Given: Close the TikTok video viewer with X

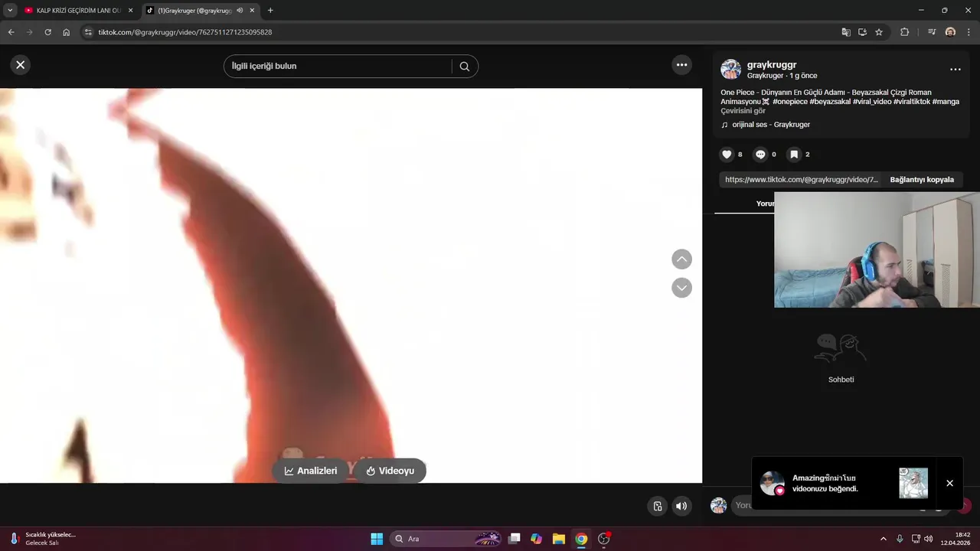Looking at the screenshot, I should 21,65.
